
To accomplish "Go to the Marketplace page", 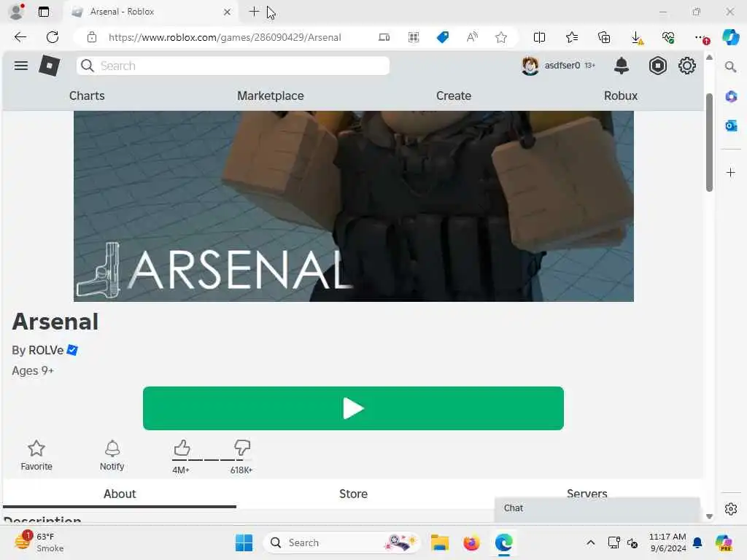I will [271, 96].
